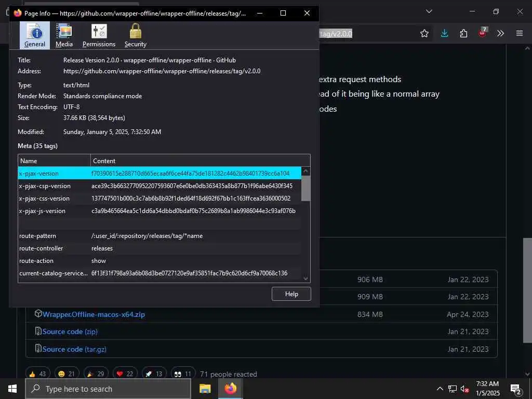The height and width of the screenshot is (399, 532).
Task: Toggle the thumbs up reaction with 43
Action: pos(37,374)
